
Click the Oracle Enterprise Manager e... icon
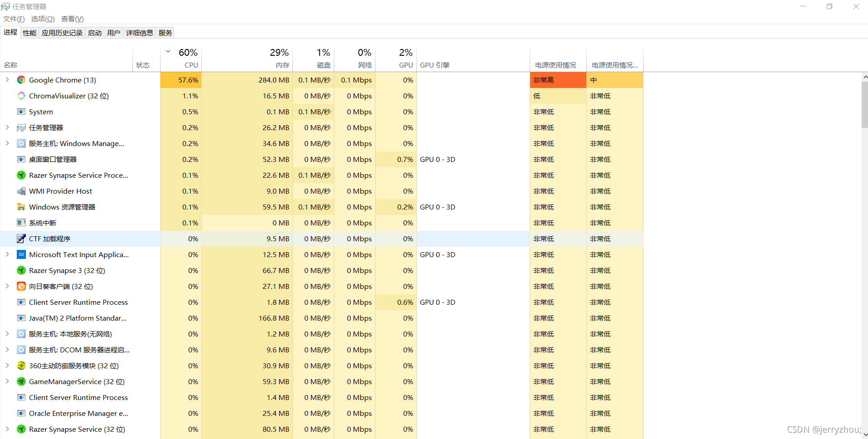(21, 414)
